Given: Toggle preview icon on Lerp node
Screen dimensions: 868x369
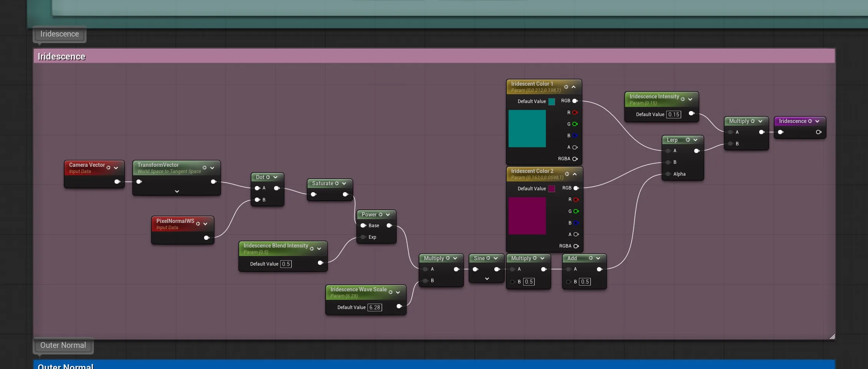Looking at the screenshot, I should point(688,140).
